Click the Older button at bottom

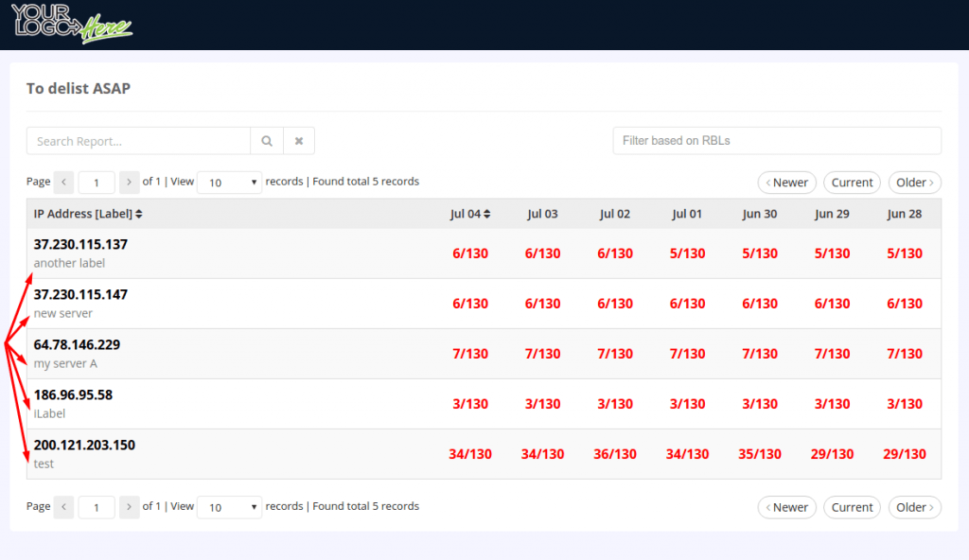[x=913, y=507]
